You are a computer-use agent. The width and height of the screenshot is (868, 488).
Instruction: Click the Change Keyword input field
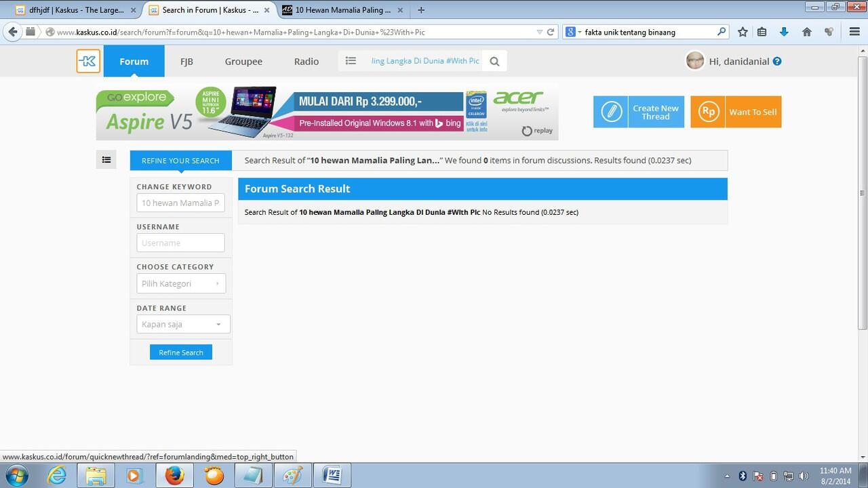tap(180, 203)
